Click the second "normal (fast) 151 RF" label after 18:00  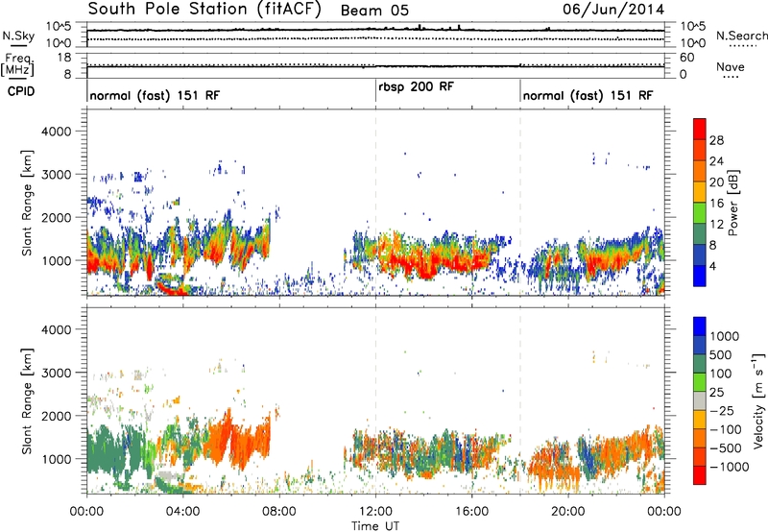pos(588,95)
